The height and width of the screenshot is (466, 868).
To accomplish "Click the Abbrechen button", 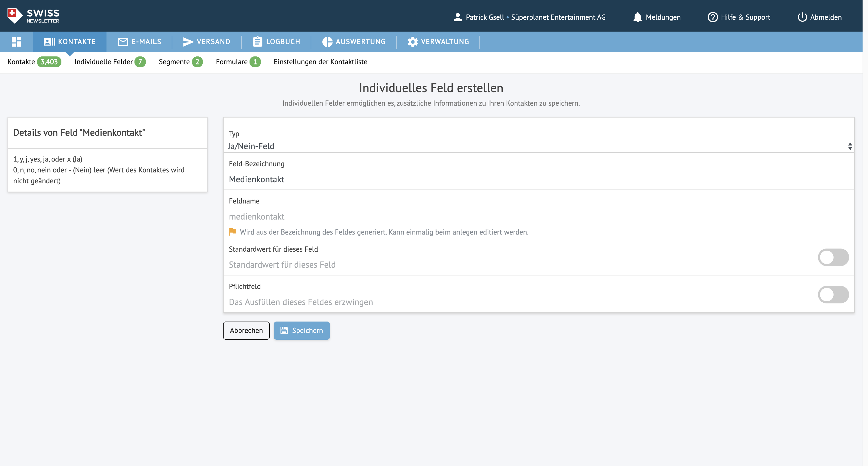I will pyautogui.click(x=246, y=331).
